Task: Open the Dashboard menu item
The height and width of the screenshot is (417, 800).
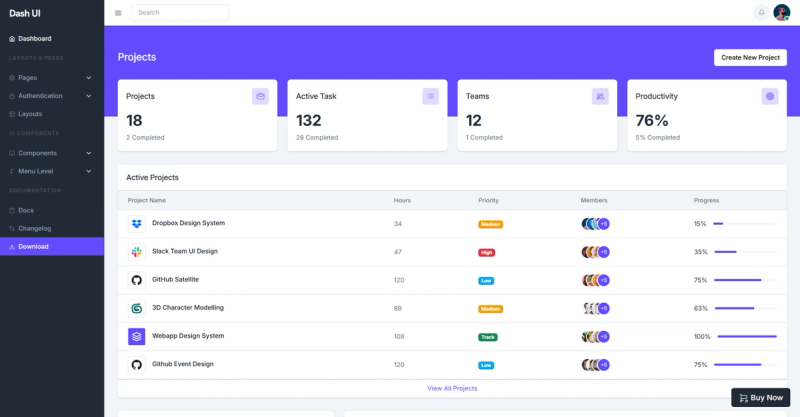Action: tap(52, 39)
